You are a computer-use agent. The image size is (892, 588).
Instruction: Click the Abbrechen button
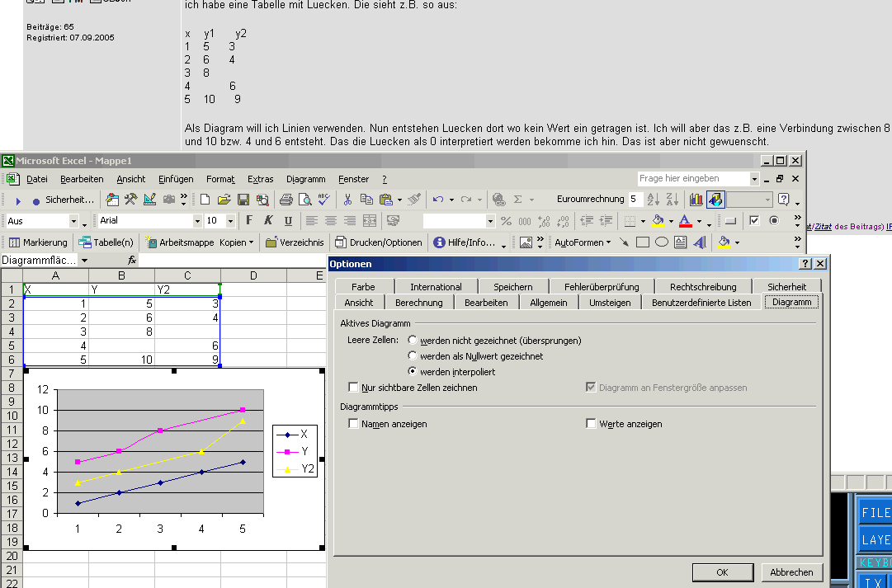click(x=791, y=572)
